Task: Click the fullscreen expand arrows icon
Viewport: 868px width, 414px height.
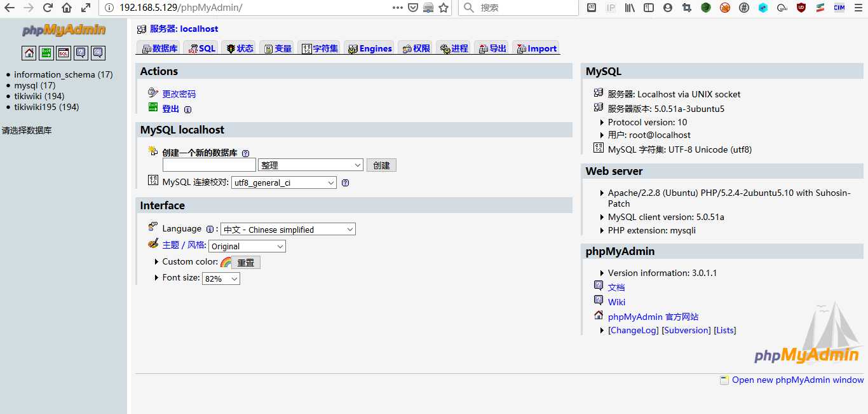Action: [x=86, y=8]
